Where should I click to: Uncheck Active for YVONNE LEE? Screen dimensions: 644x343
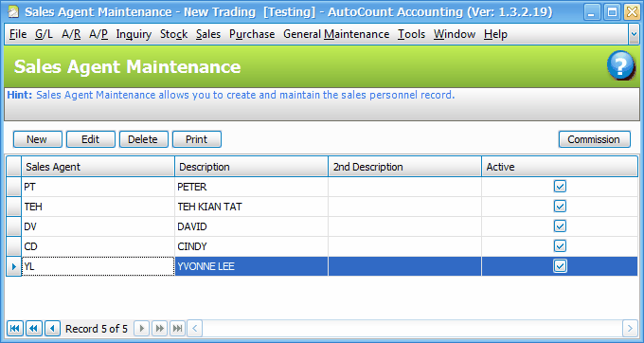coord(560,266)
